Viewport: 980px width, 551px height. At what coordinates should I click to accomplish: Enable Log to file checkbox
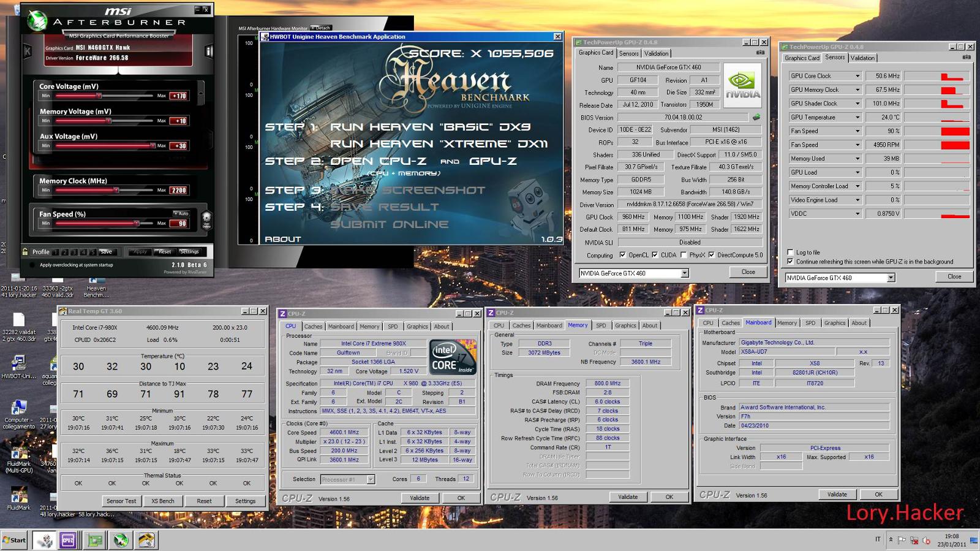coord(790,252)
